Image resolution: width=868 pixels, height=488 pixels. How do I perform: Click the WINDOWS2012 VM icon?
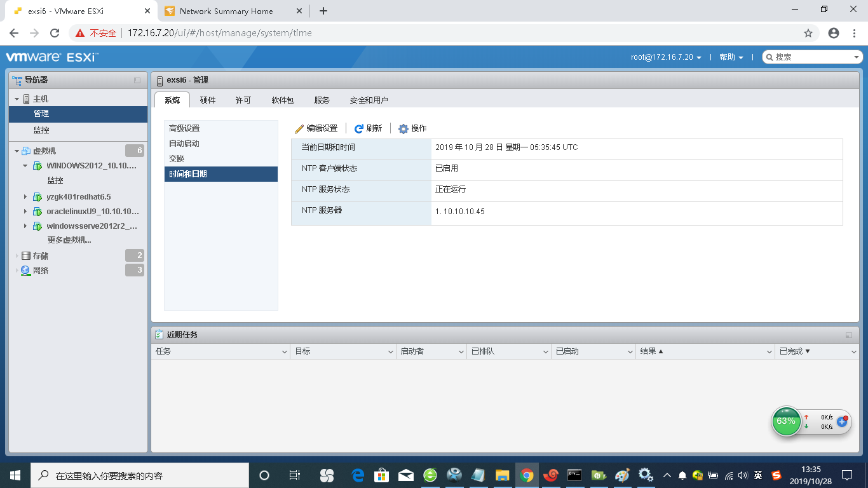point(37,166)
